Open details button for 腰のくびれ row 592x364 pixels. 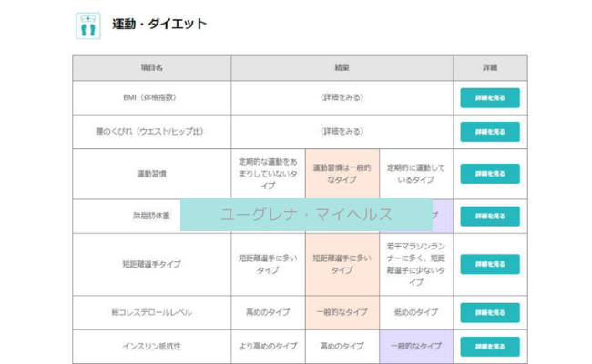pos(490,132)
